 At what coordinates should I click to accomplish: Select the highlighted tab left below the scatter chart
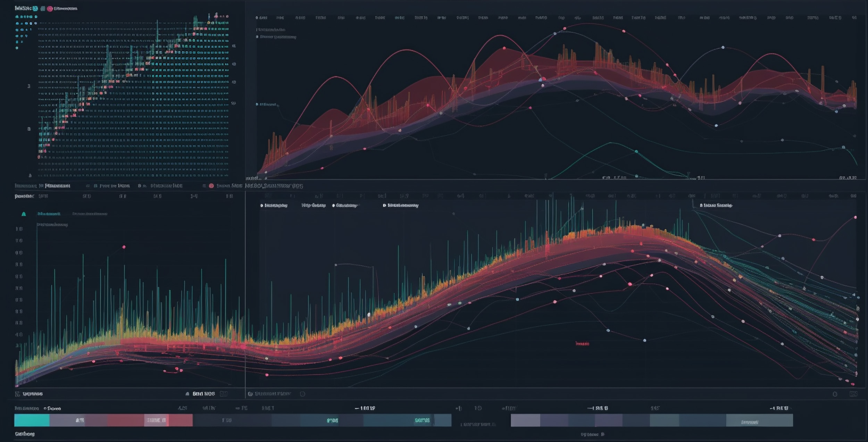[x=57, y=186]
